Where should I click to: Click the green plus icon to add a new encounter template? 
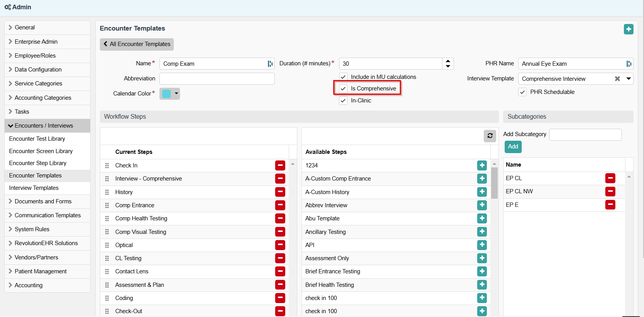(629, 29)
